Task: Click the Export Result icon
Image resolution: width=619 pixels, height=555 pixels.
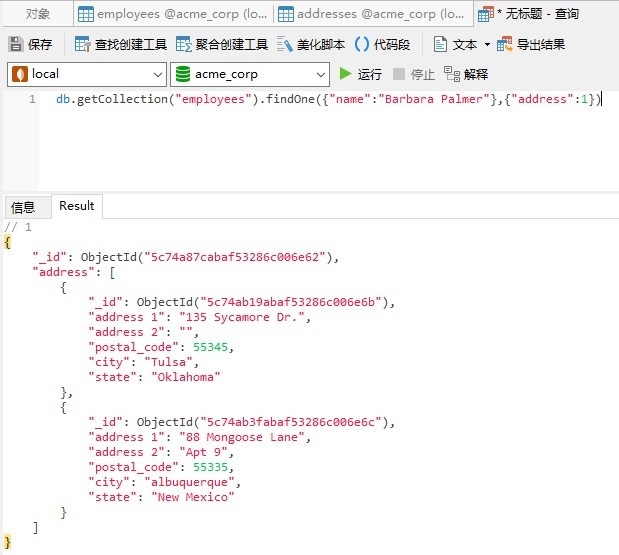Action: tap(505, 44)
